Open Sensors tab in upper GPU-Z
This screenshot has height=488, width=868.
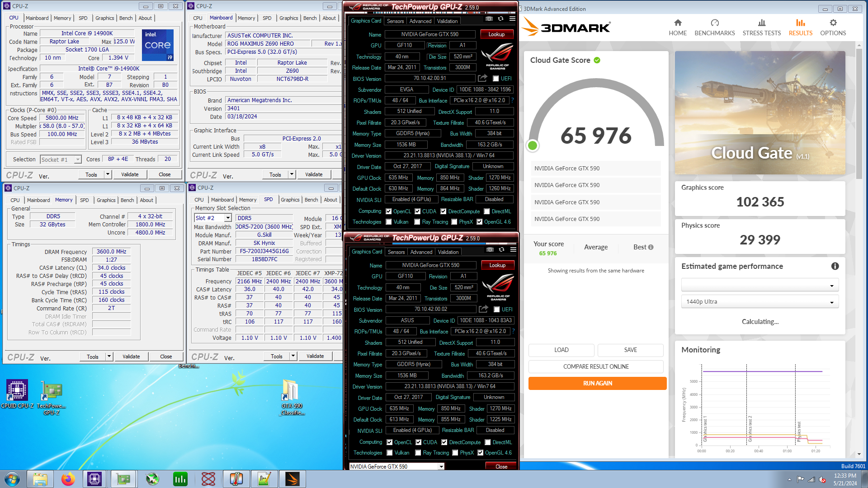[395, 21]
